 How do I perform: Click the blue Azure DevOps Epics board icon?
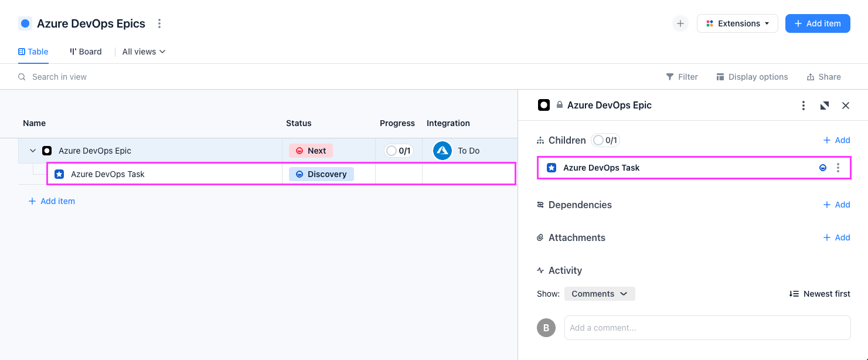click(25, 23)
